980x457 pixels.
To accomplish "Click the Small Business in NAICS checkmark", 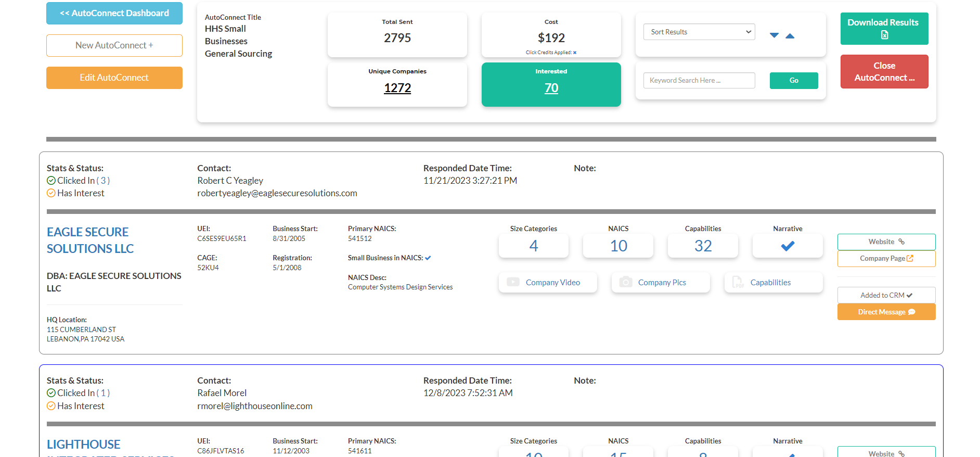I will (428, 258).
